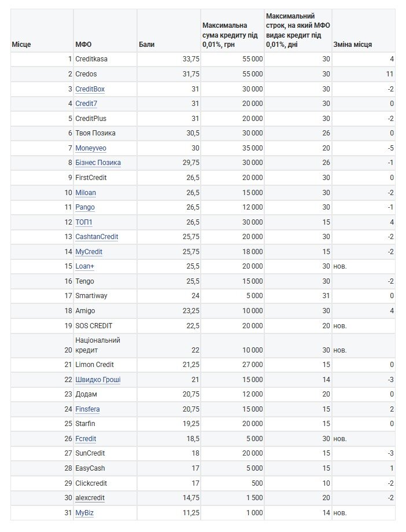Image resolution: width=406 pixels, height=532 pixels.
Task: Click the Бали column header
Action: (169, 31)
